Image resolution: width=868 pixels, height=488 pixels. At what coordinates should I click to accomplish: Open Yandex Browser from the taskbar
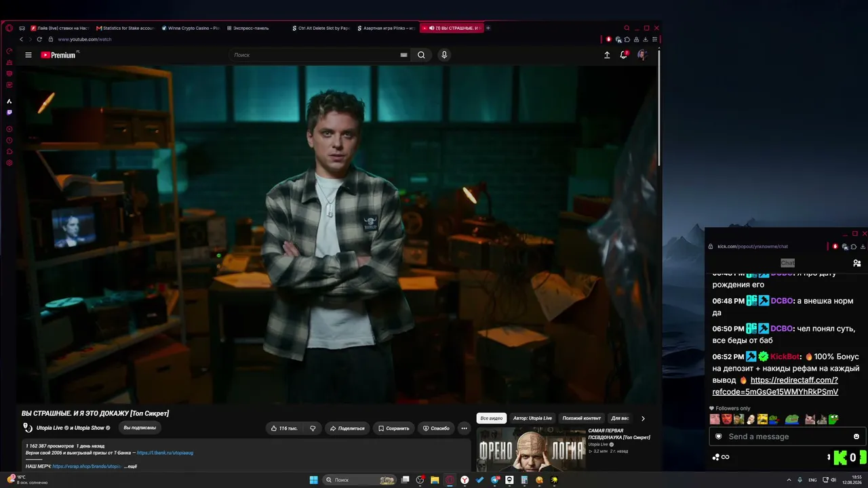point(465,480)
